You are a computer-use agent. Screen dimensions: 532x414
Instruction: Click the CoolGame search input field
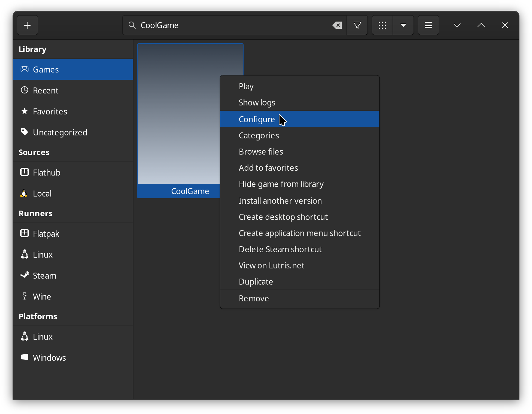click(x=233, y=25)
